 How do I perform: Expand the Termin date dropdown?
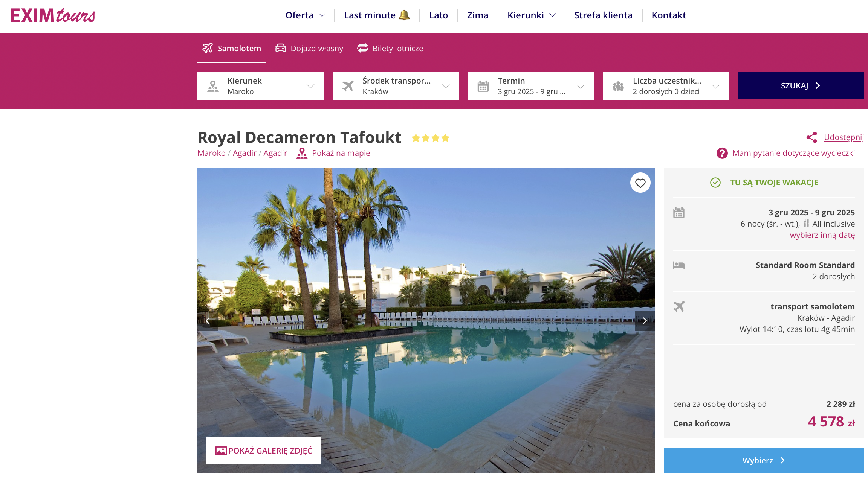point(531,86)
